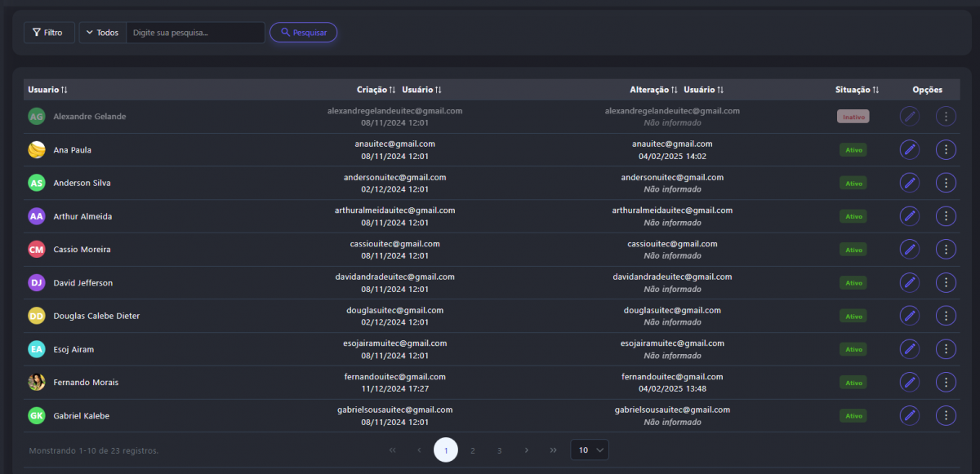The height and width of the screenshot is (474, 980).
Task: Sort the table by Situação column
Action: point(857,90)
